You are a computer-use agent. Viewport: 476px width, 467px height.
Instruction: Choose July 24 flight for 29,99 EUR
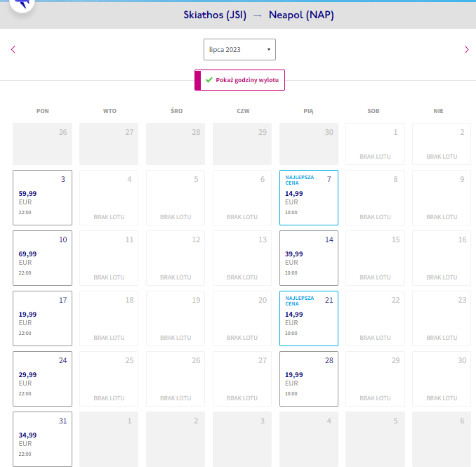(x=43, y=379)
